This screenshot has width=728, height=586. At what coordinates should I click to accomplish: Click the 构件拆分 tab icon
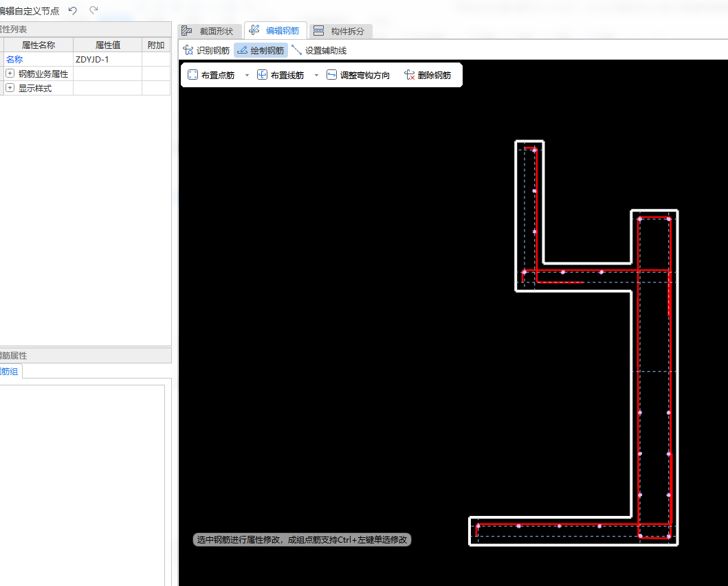tap(318, 31)
